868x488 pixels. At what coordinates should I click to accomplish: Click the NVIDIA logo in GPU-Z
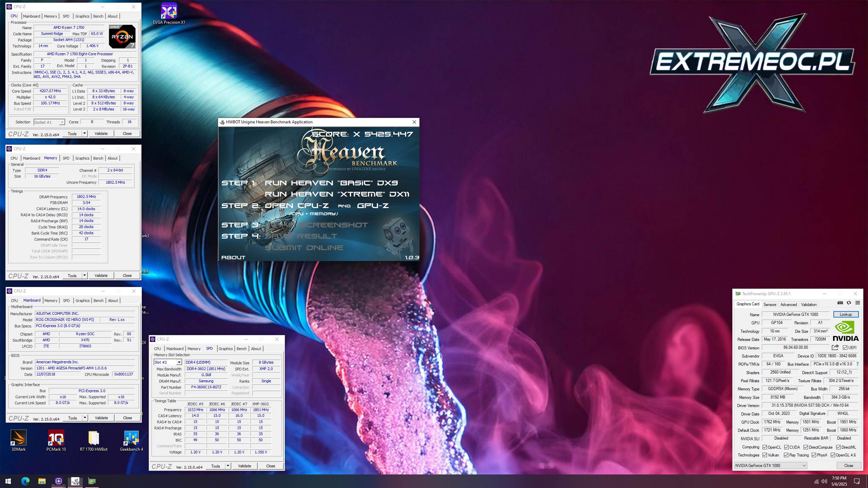(x=846, y=331)
